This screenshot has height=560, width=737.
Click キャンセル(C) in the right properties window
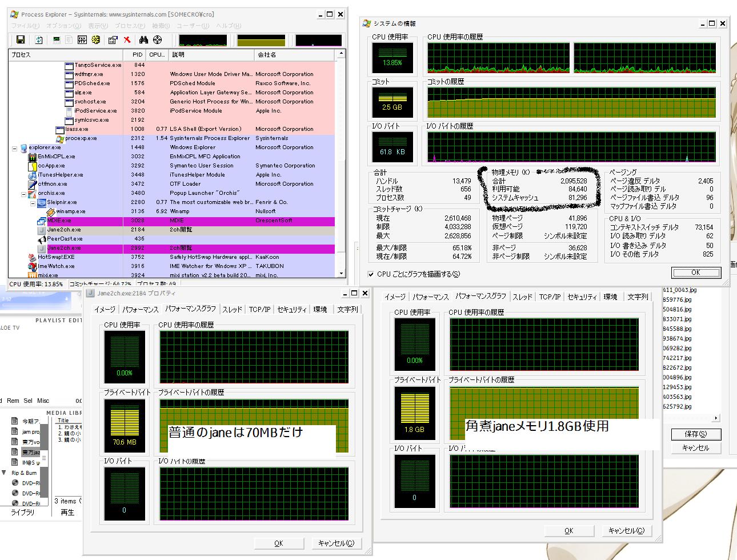pyautogui.click(x=626, y=531)
